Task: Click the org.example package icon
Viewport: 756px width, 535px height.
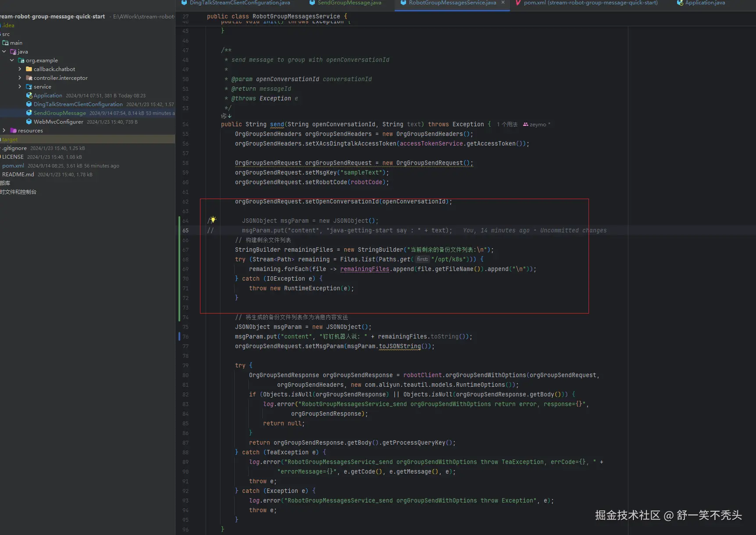Action: 21,61
